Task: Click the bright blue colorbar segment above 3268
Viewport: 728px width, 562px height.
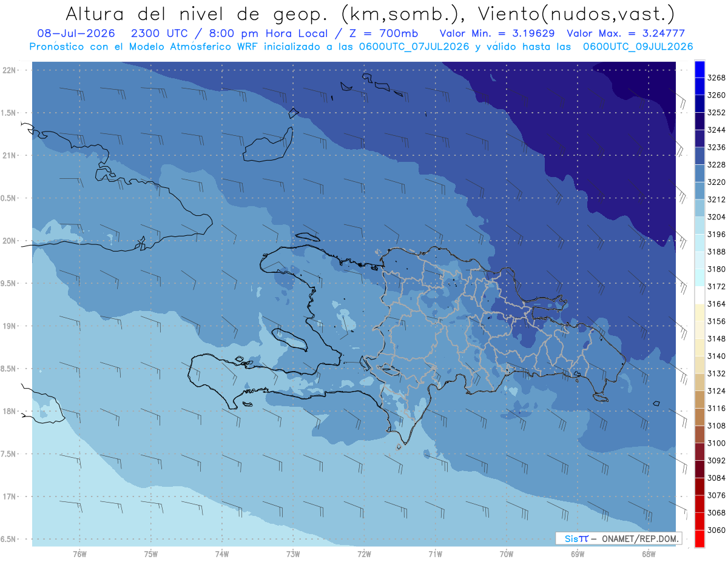Action: (x=699, y=69)
